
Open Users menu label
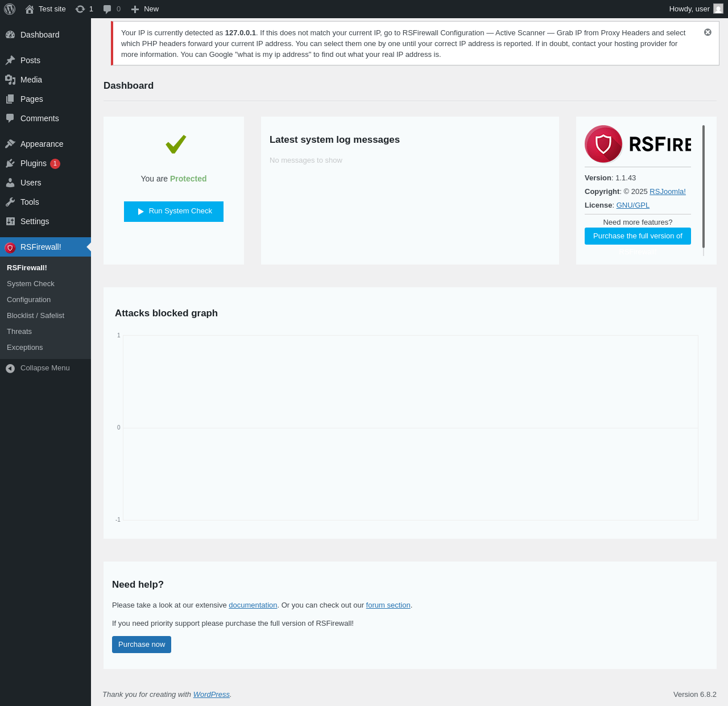(x=31, y=183)
